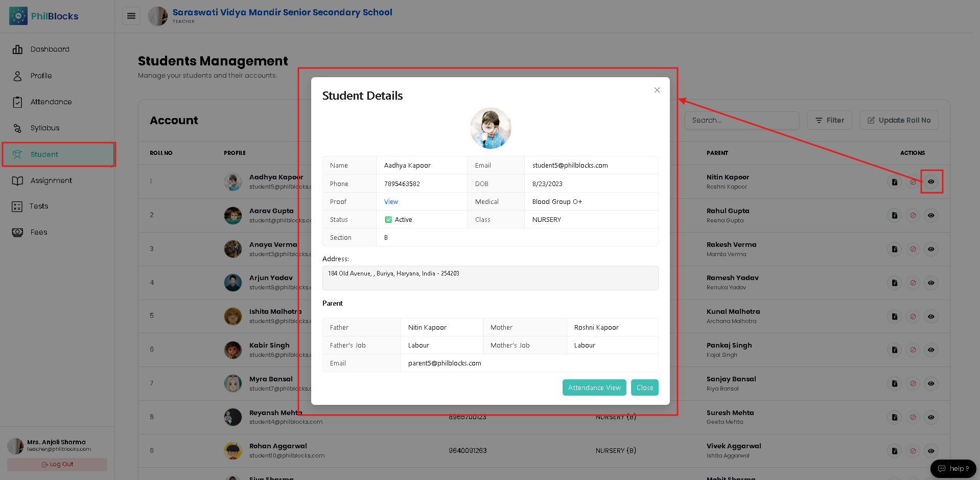Open document icon in Sanjay Bansal row
The width and height of the screenshot is (980, 480).
tap(895, 383)
